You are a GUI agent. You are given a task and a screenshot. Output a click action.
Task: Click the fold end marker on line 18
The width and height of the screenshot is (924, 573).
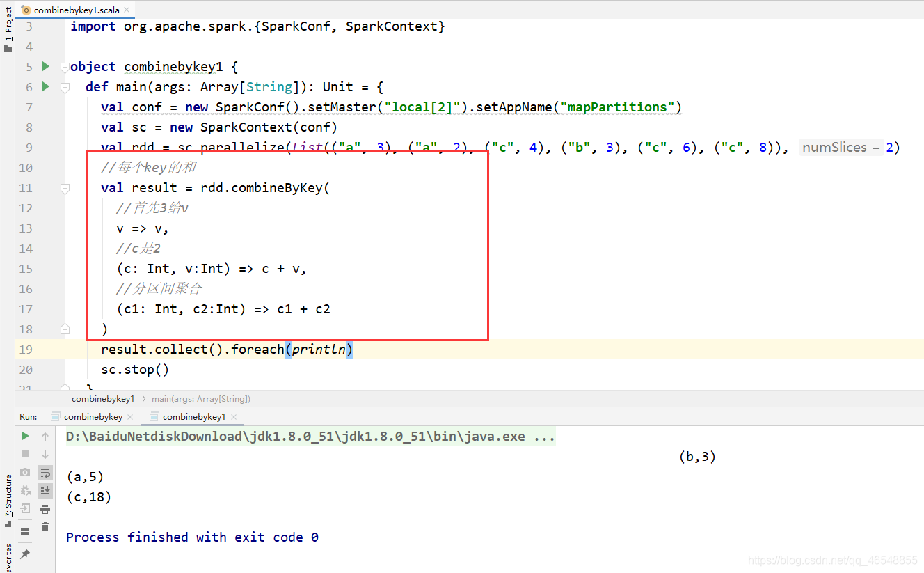[65, 328]
